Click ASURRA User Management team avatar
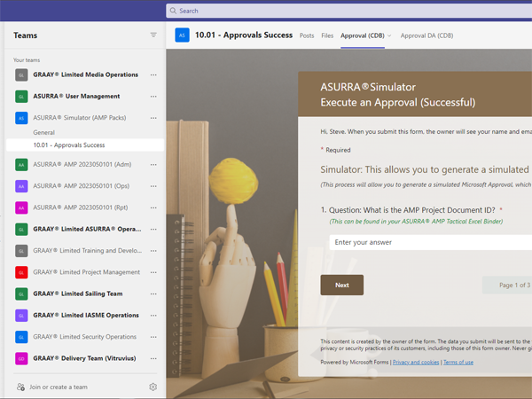 [21, 97]
